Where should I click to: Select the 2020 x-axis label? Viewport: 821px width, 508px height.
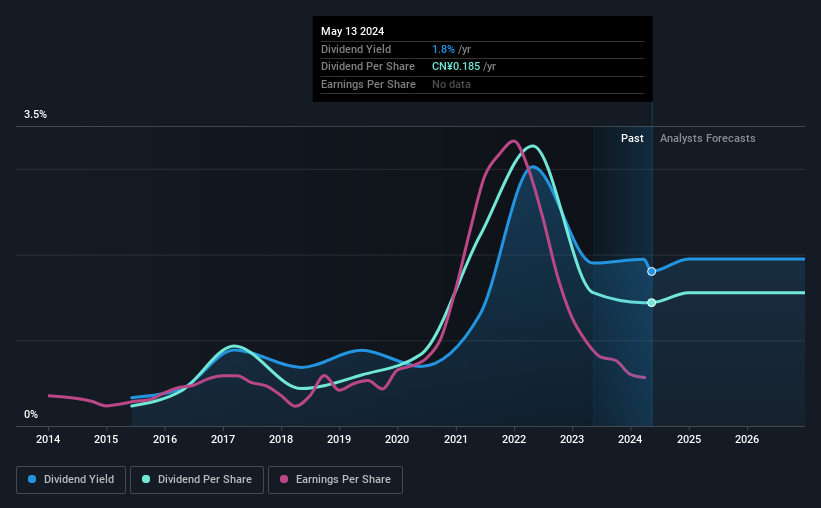point(397,439)
